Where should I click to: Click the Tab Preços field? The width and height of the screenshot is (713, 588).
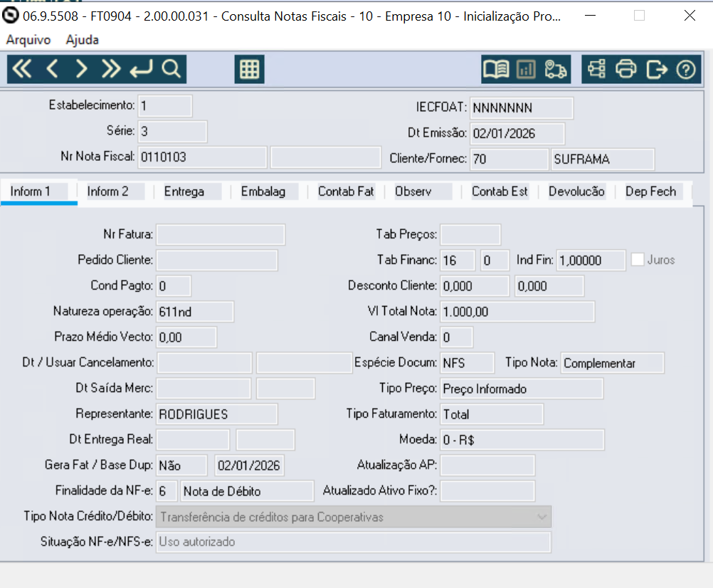(x=470, y=235)
